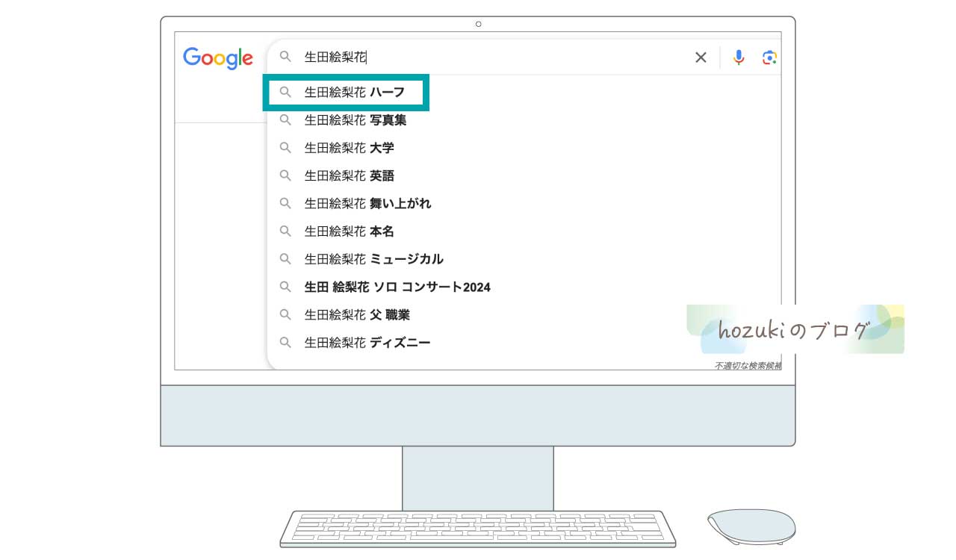The height and width of the screenshot is (560, 956).
Task: Click the Google logo
Action: [x=218, y=58]
